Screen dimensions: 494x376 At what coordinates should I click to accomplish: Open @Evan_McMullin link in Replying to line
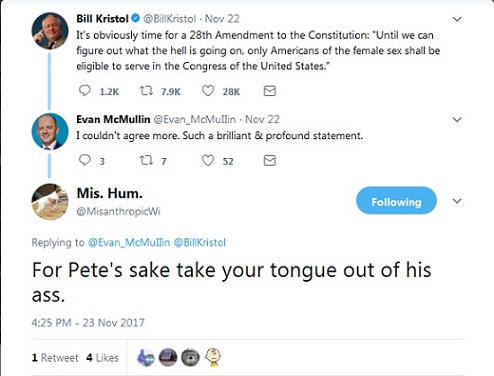coord(129,242)
